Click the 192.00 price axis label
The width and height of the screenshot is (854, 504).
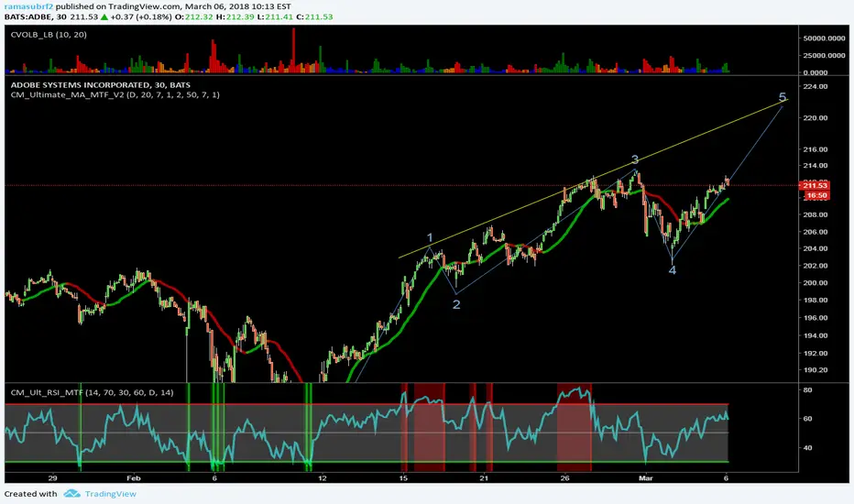(815, 353)
